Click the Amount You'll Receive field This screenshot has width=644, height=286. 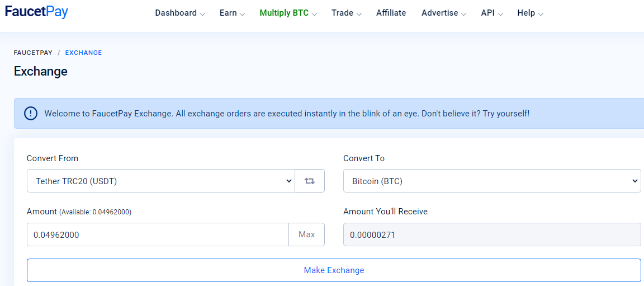(x=491, y=235)
